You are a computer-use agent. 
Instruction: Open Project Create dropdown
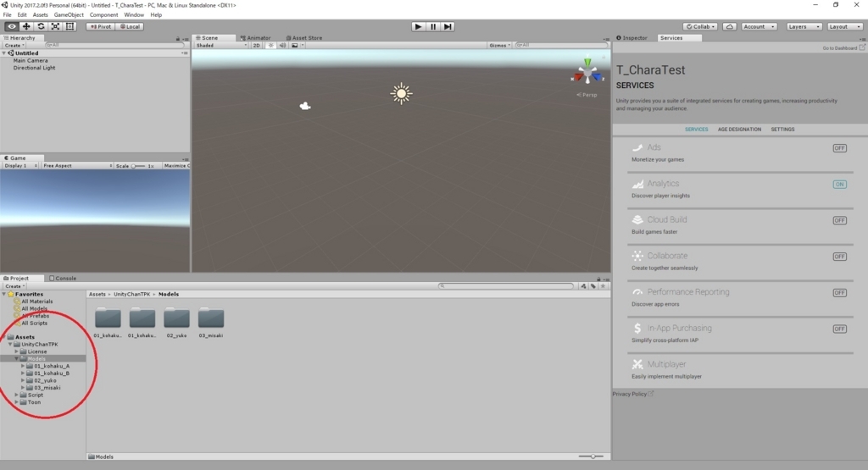14,286
